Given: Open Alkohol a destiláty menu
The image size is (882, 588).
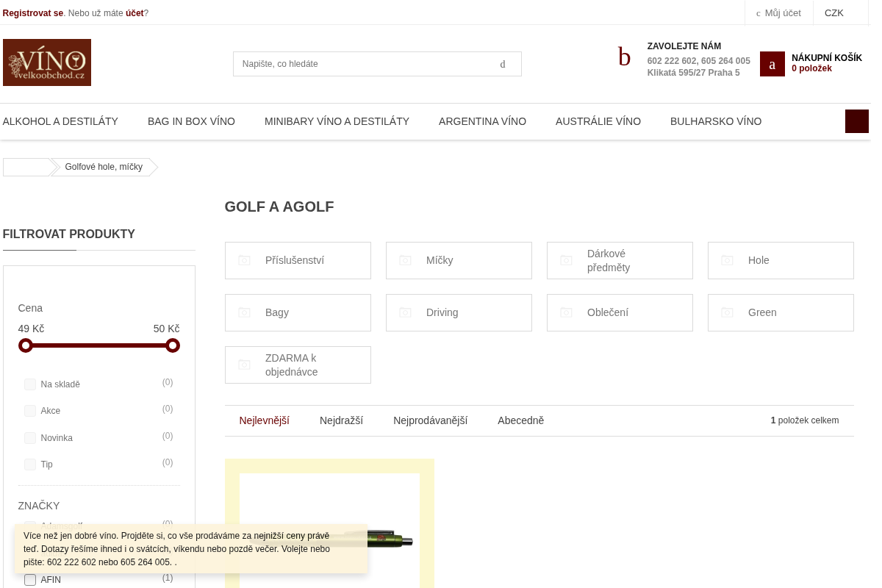Looking at the screenshot, I should [x=60, y=121].
